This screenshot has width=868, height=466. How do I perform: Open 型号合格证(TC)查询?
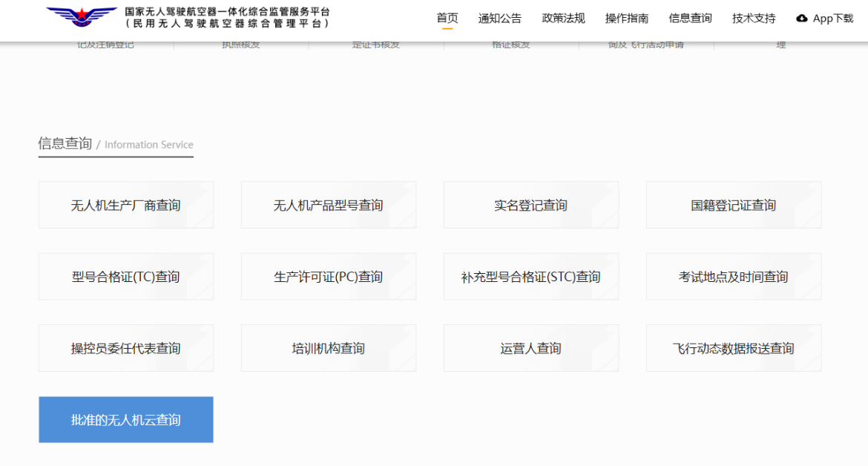125,277
